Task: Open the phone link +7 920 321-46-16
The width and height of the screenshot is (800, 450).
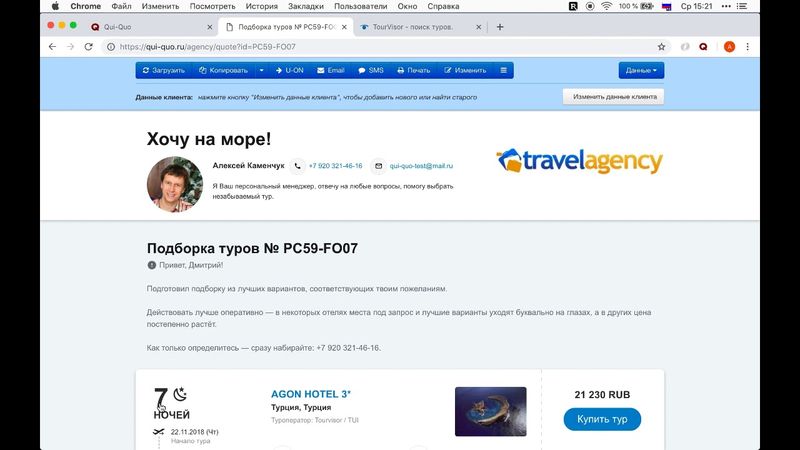Action: [x=335, y=166]
